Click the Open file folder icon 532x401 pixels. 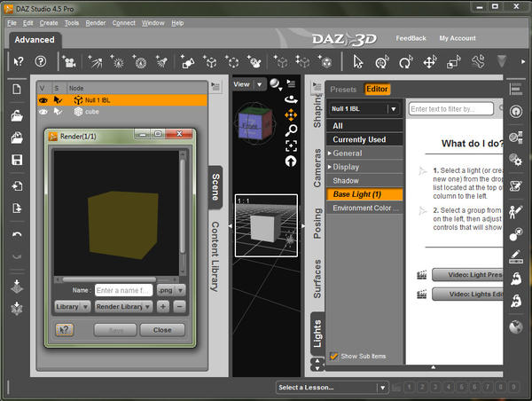coord(17,116)
